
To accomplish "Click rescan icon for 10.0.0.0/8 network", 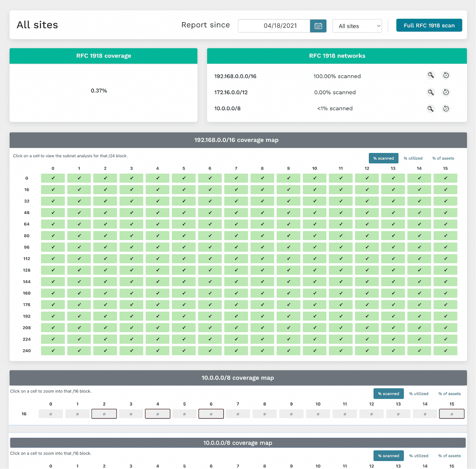I will pyautogui.click(x=446, y=109).
